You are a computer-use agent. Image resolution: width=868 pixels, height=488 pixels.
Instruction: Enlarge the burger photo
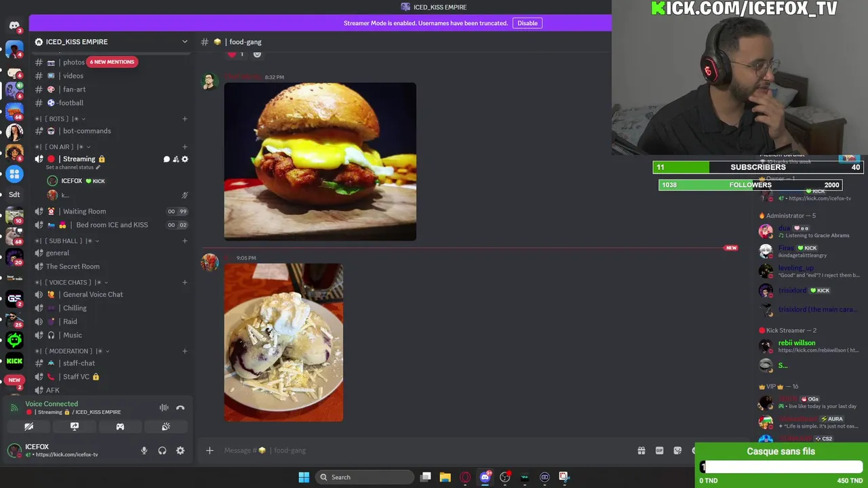(x=320, y=161)
